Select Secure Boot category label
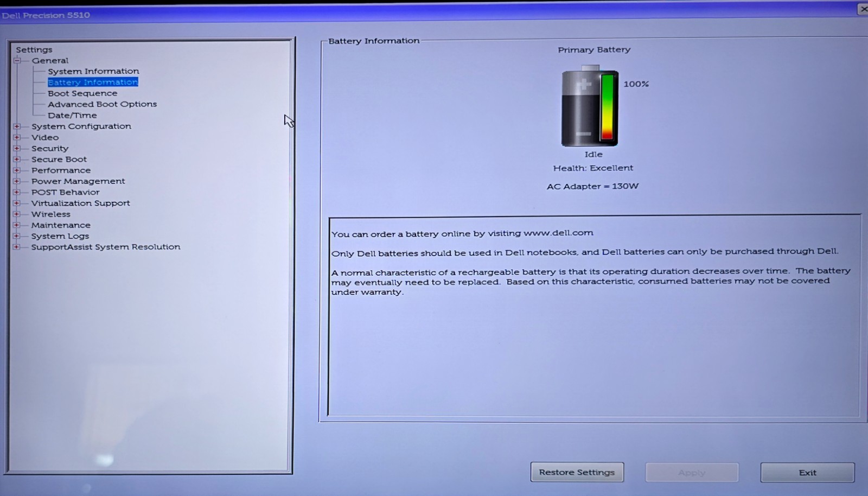 coord(59,160)
